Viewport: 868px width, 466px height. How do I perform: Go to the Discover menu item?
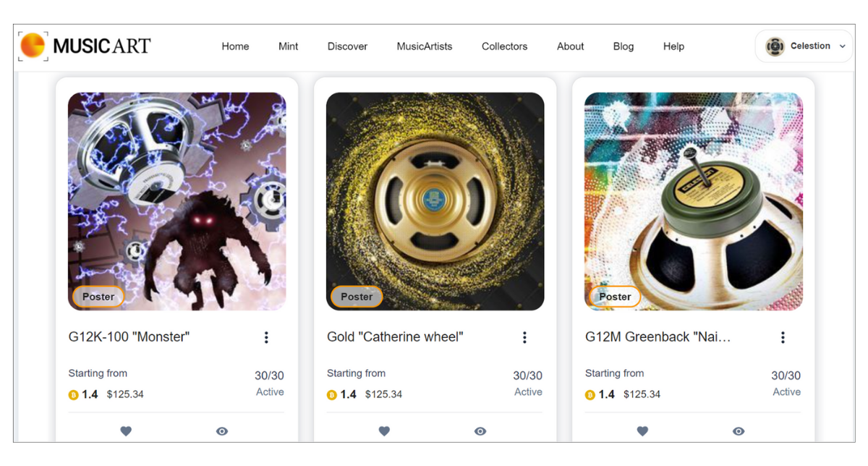point(347,46)
